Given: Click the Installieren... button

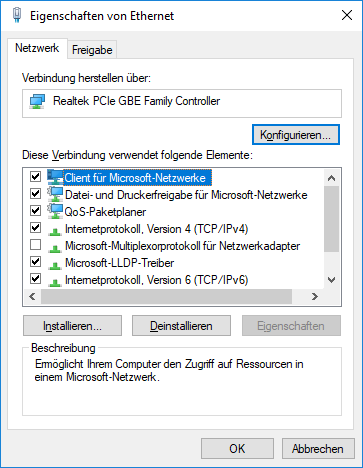Looking at the screenshot, I should pos(72,326).
